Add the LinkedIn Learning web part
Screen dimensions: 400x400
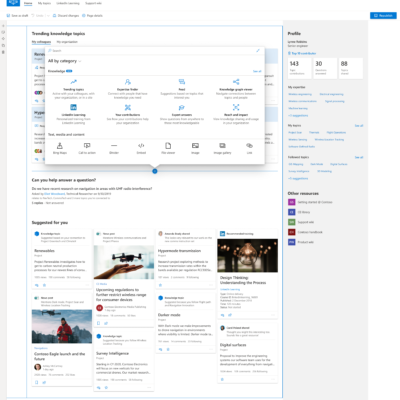(73, 114)
